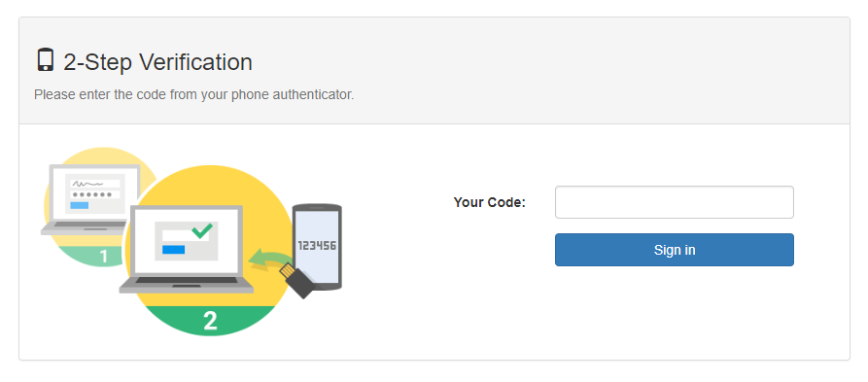Click the white text field on step 2 laptop
Viewport: 868px width, 382px height.
pos(186,235)
